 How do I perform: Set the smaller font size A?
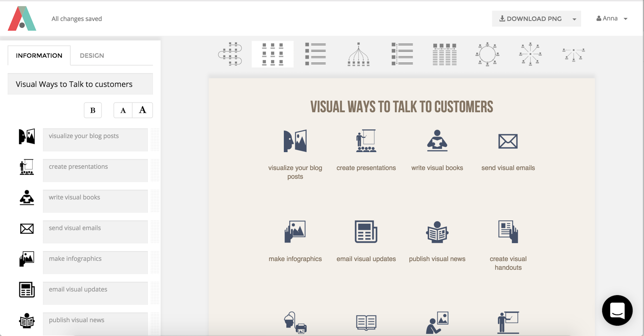(123, 110)
